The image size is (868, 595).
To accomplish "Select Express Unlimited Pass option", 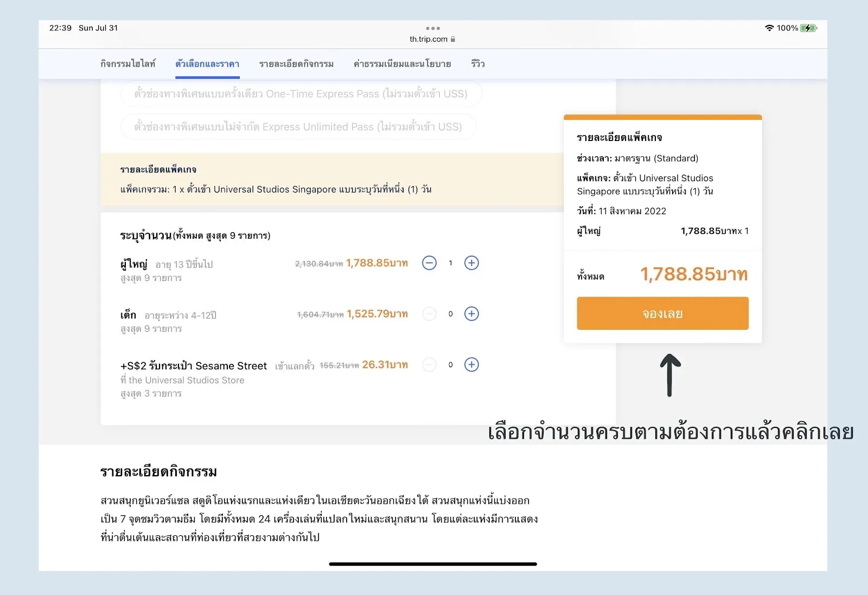I will pyautogui.click(x=298, y=127).
